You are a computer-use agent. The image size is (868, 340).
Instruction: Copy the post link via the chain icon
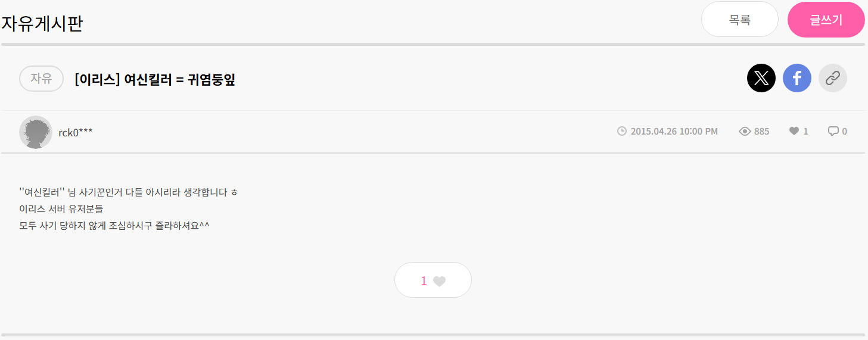833,78
